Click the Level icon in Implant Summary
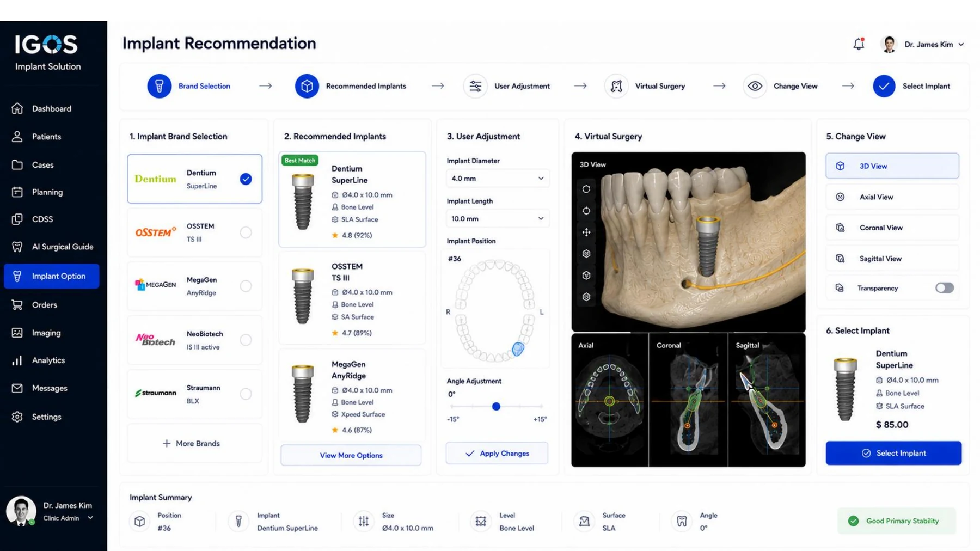980x551 pixels. click(x=481, y=521)
